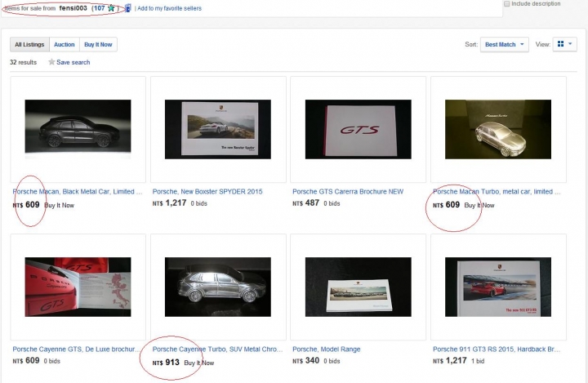This screenshot has height=383, width=588.
Task: Click the NT$ 340 price text
Action: (x=305, y=360)
